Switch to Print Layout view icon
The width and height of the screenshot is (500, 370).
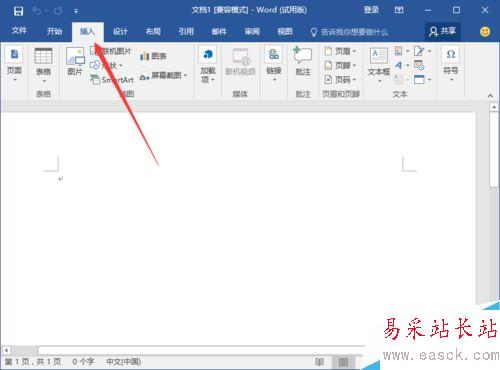coord(343,362)
